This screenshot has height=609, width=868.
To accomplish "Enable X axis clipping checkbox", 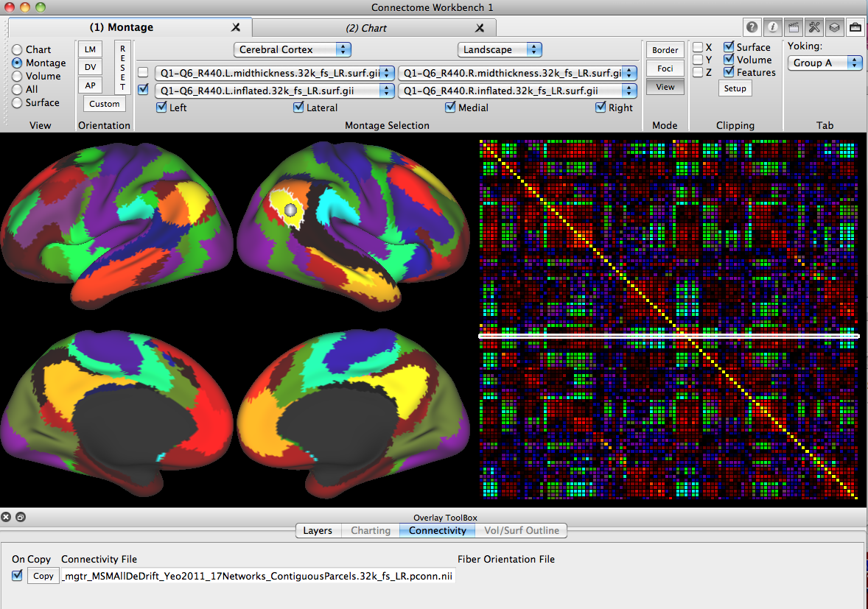I will [x=698, y=47].
